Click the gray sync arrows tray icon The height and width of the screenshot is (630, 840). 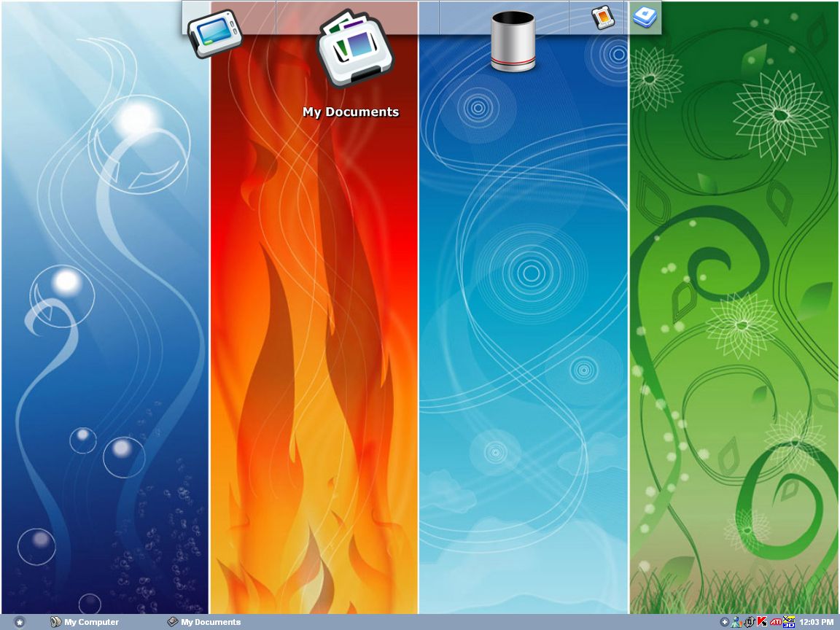(x=749, y=622)
